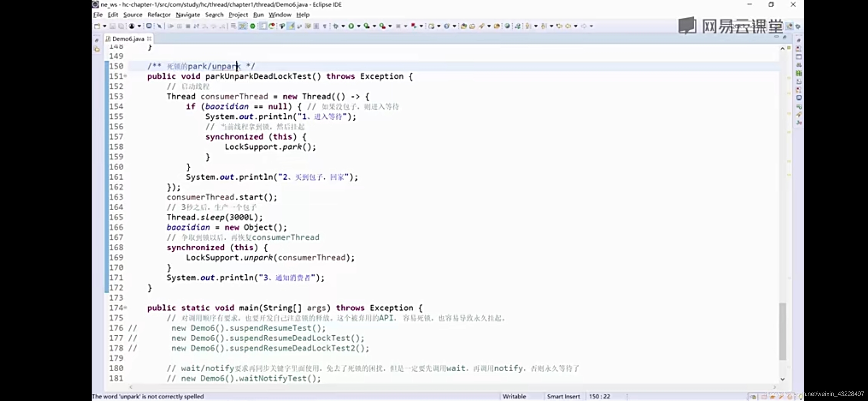Click the Search flashlight toolbar icon

click(x=482, y=26)
